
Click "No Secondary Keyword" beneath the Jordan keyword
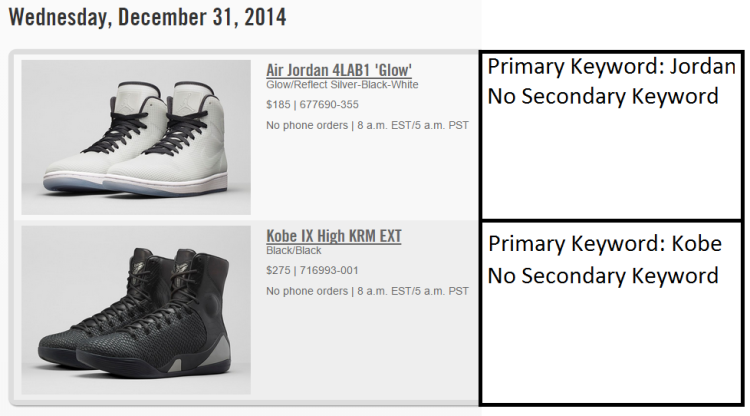[603, 96]
